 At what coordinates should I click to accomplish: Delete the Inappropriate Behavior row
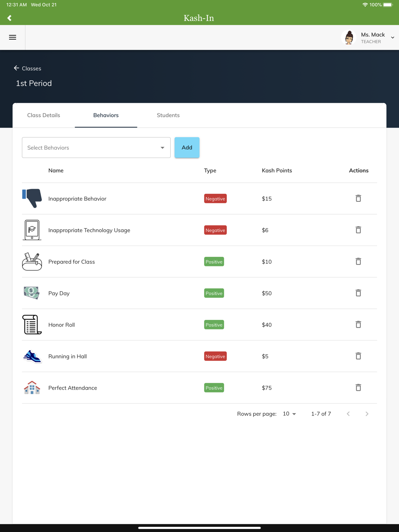pos(358,199)
